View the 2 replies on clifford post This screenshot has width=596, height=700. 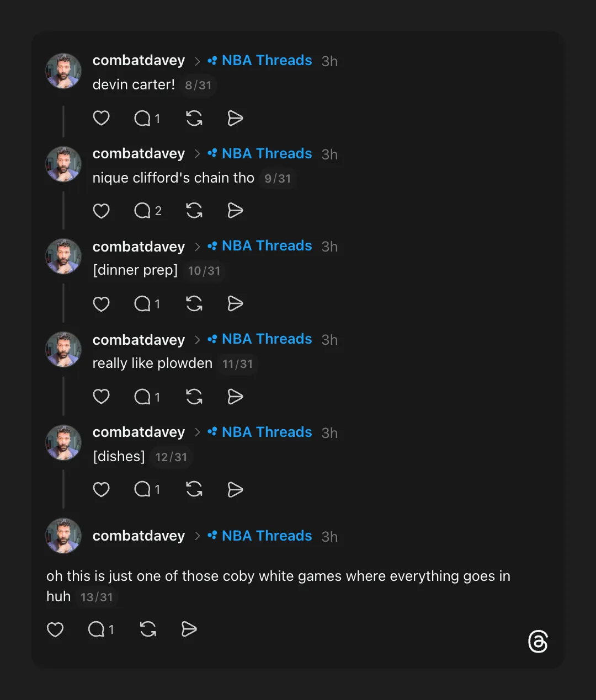pos(148,211)
